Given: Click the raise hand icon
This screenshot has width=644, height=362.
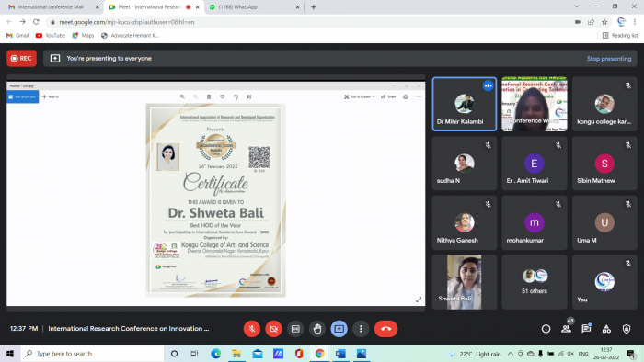Looking at the screenshot, I should [317, 329].
